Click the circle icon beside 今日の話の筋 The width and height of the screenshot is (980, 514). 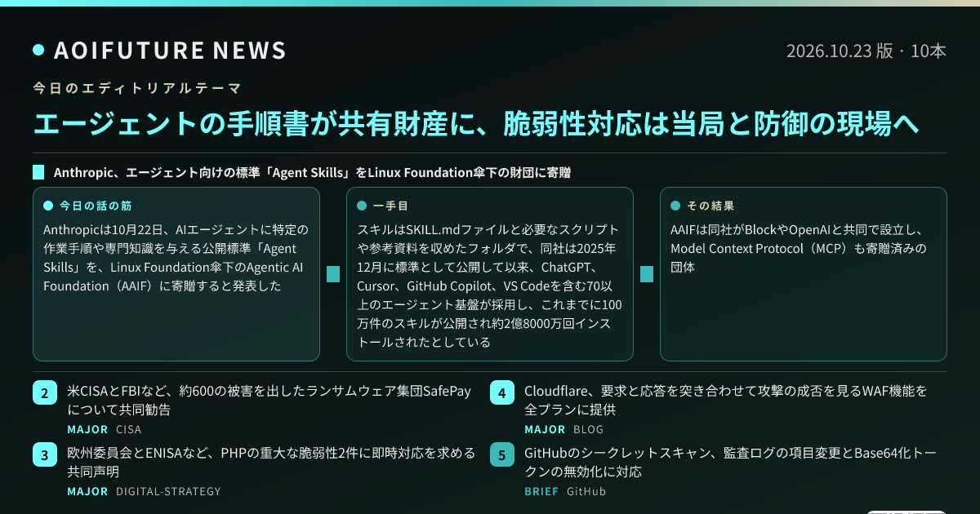pyautogui.click(x=48, y=206)
